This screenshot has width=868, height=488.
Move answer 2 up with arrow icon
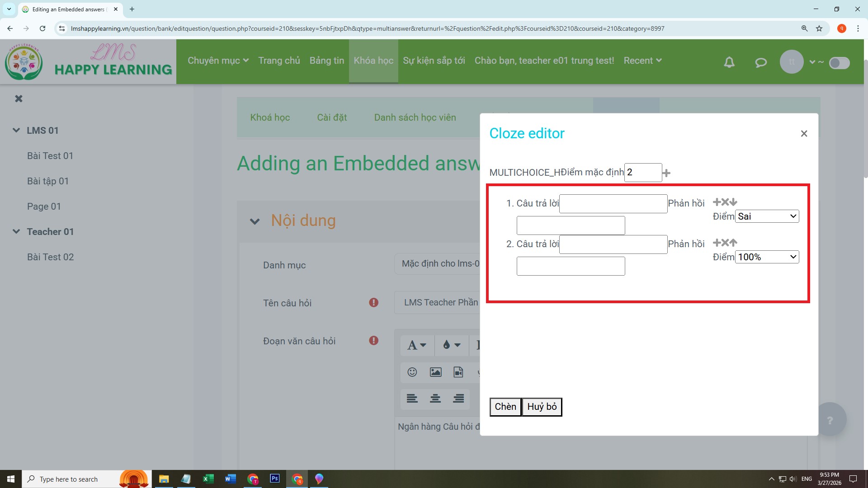click(733, 243)
